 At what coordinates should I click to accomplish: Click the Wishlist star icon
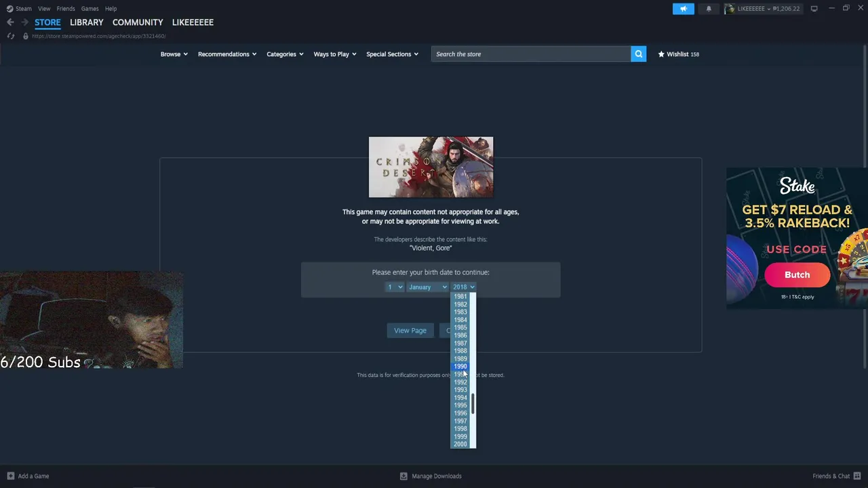point(661,54)
